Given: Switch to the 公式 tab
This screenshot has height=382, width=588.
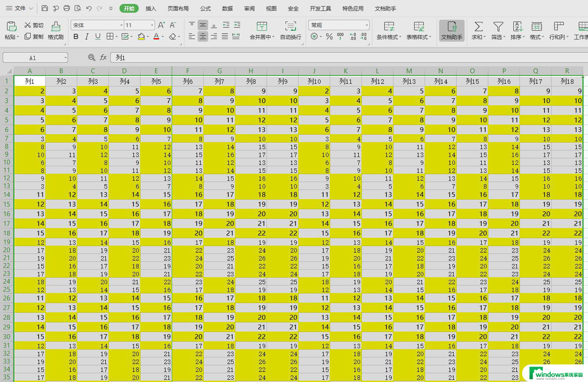Looking at the screenshot, I should (x=206, y=8).
